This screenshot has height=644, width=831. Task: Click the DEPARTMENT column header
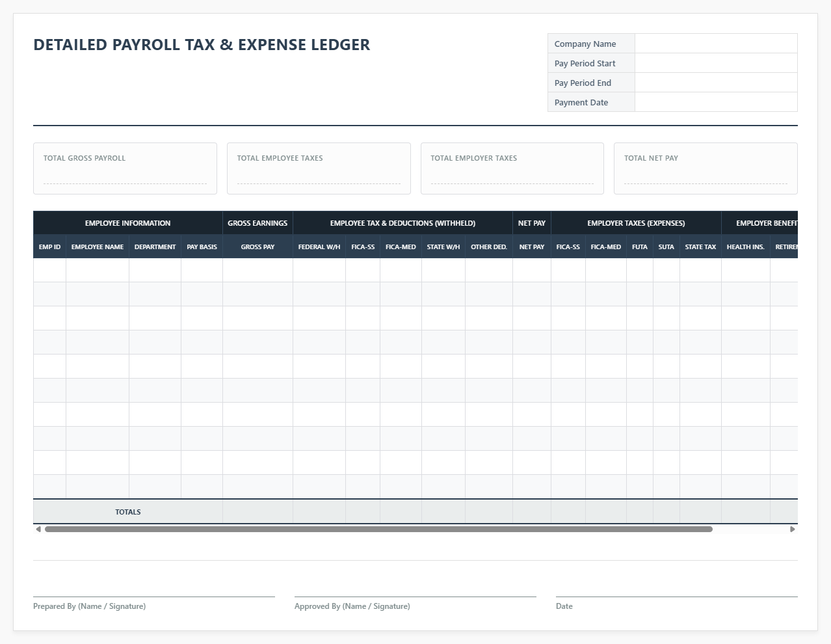click(155, 247)
